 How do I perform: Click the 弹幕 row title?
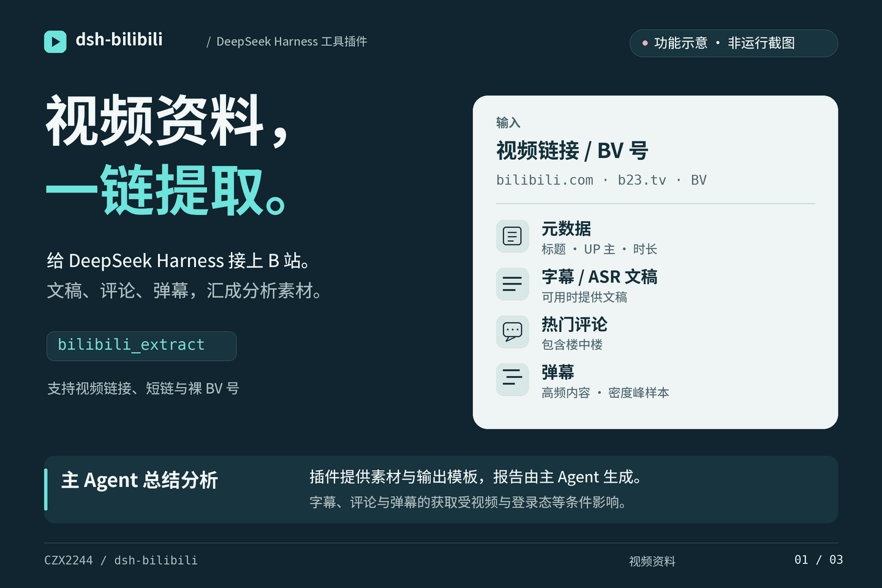558,372
